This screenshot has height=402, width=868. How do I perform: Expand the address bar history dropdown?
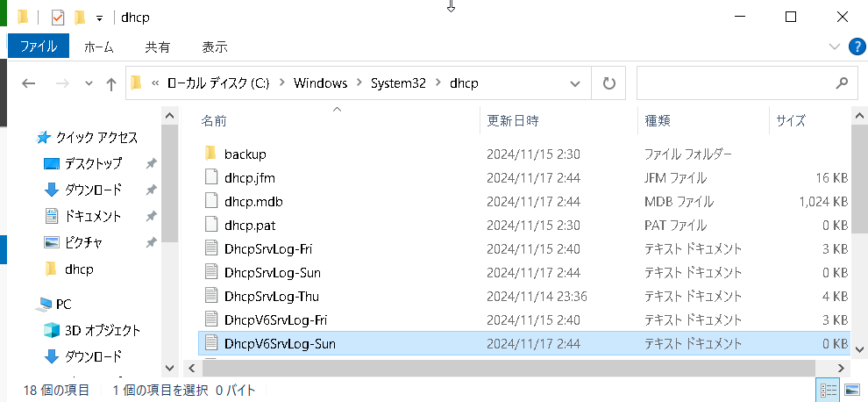click(575, 83)
